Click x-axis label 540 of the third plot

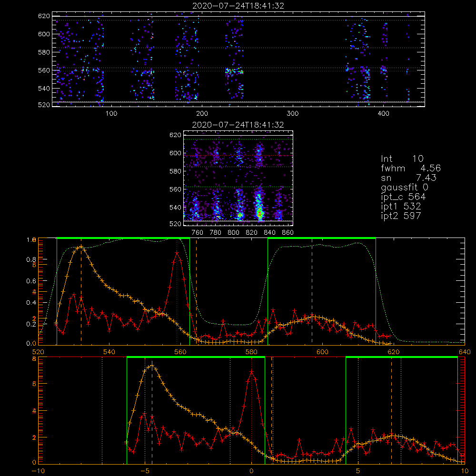[x=109, y=352]
